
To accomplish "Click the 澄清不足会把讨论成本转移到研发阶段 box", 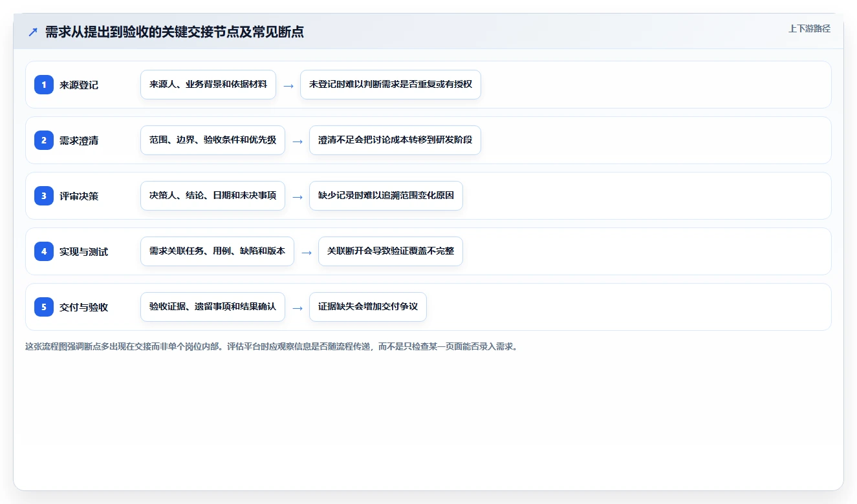I will tap(395, 140).
